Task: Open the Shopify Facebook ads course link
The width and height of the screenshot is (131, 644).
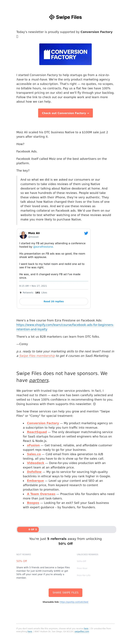Action: [65, 327]
